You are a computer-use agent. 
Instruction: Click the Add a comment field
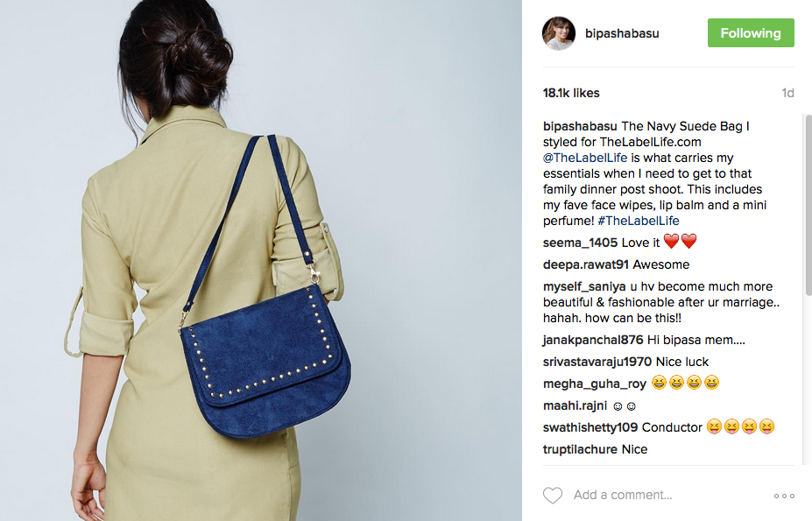(668, 495)
